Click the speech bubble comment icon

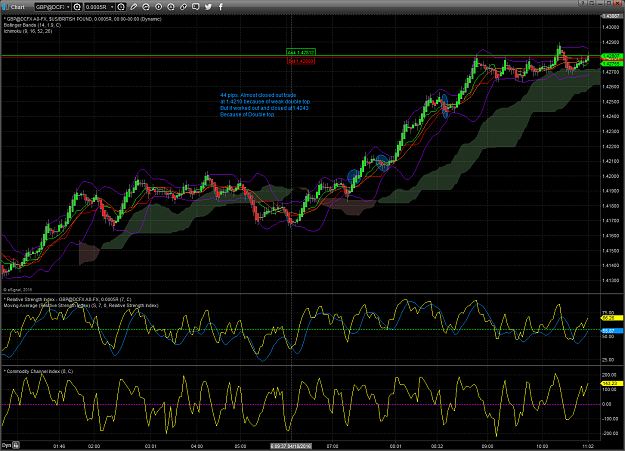[195, 7]
